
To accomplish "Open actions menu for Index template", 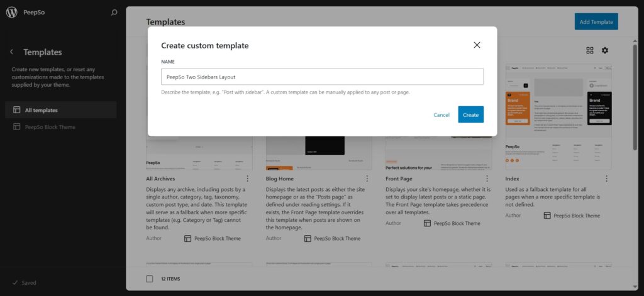I will 607,178.
